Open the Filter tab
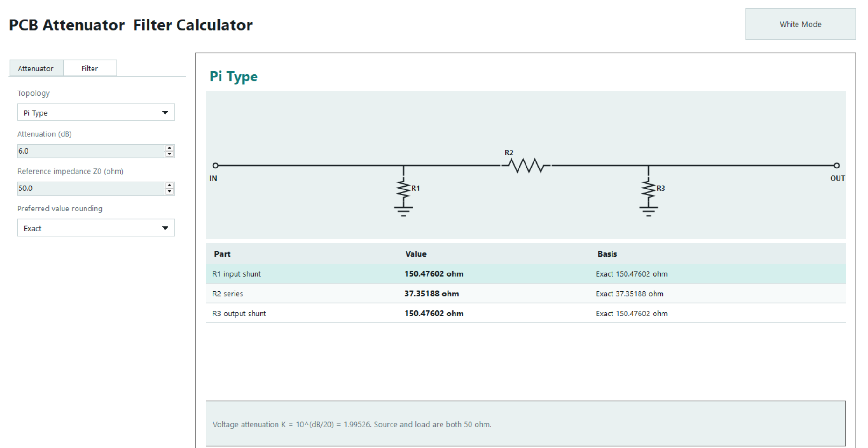 (90, 68)
